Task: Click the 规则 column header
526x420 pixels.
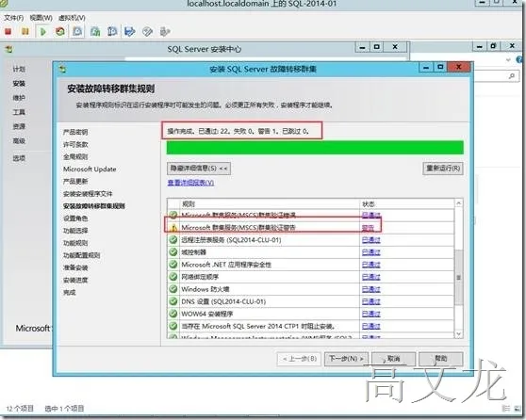Action: (270, 203)
